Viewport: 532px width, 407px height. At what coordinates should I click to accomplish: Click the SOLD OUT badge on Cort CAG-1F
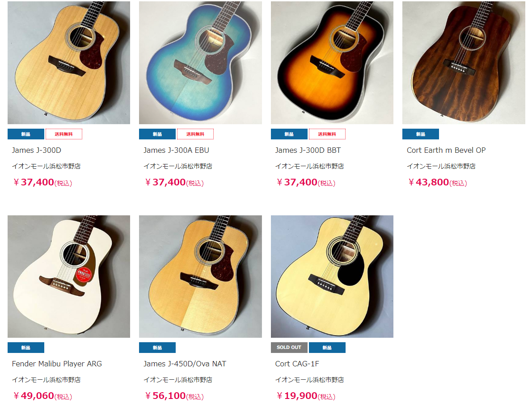pos(289,348)
